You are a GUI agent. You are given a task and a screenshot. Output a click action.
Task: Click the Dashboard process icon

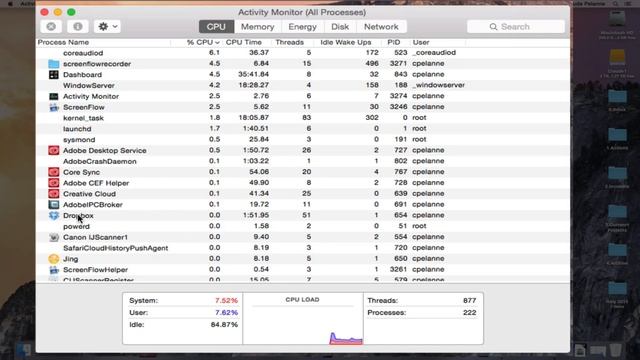[x=53, y=75]
